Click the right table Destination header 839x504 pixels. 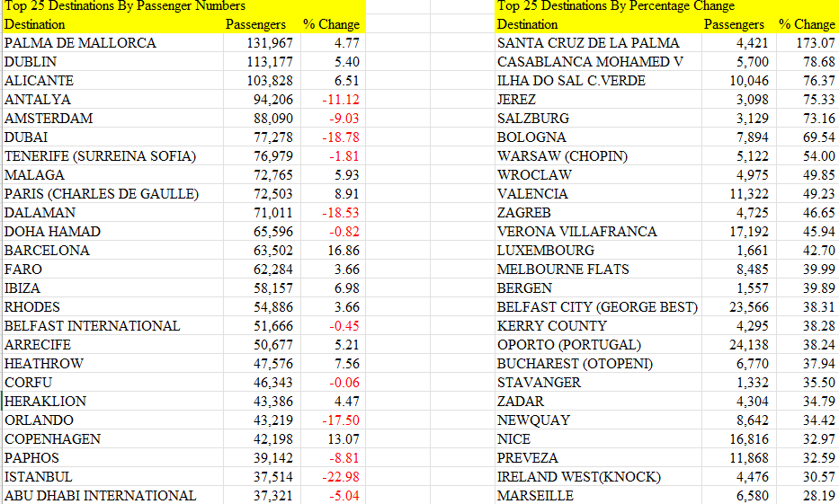pos(527,24)
